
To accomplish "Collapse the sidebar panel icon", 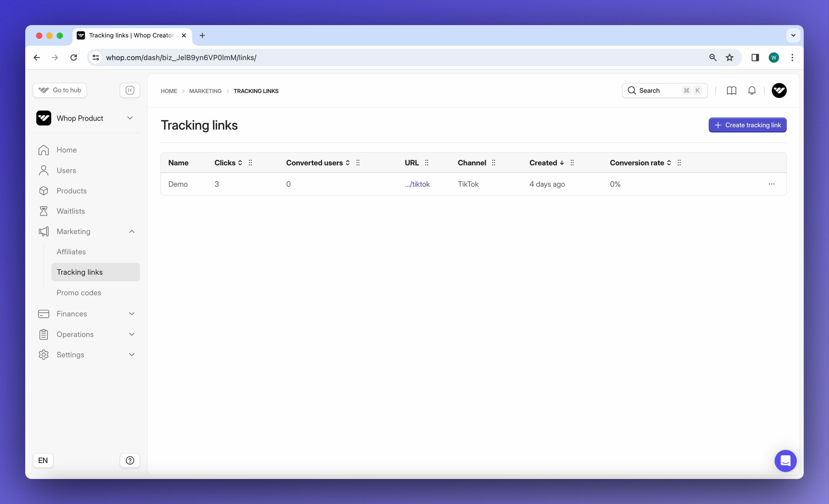I will coord(130,90).
